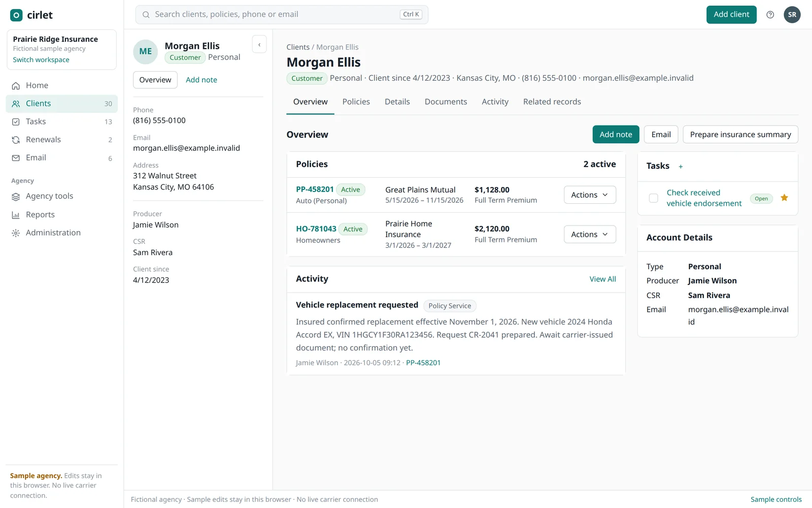The width and height of the screenshot is (812, 508).
Task: Click the Clients breadcrumb link
Action: click(x=298, y=47)
